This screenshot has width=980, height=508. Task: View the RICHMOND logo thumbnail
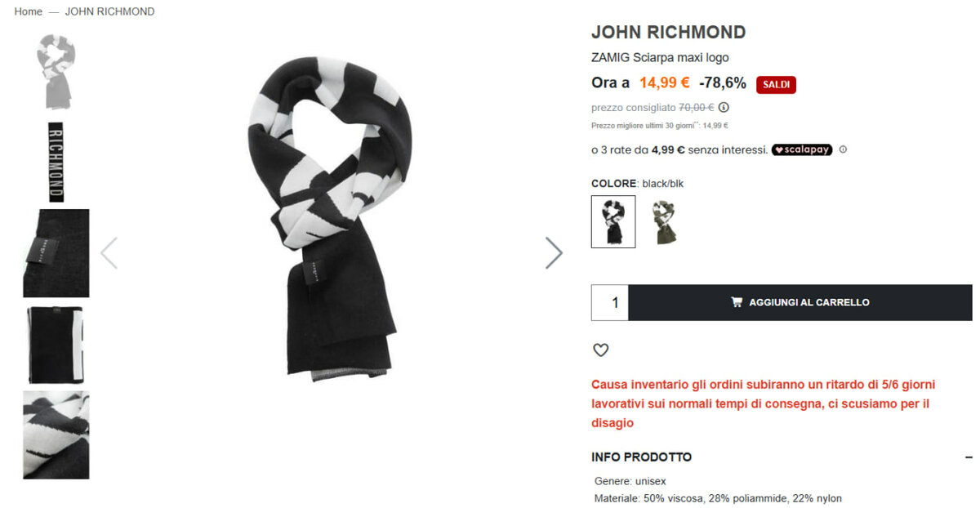[x=56, y=162]
